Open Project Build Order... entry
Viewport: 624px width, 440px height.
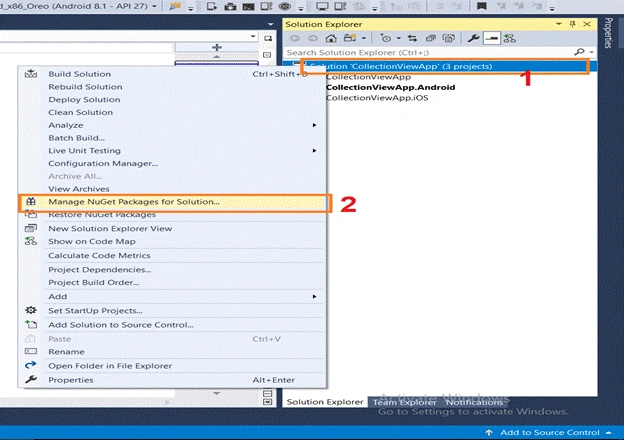(x=172, y=282)
